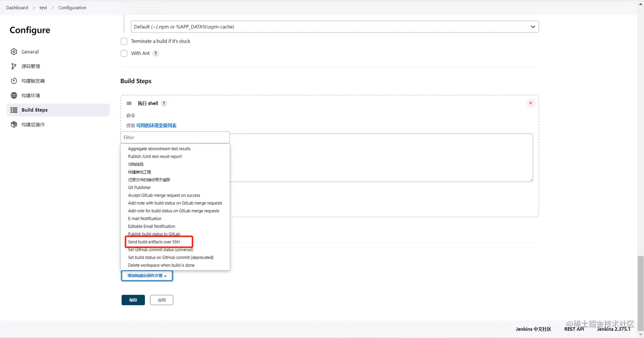
Task: Click the Build Steps list icon
Action: point(14,110)
